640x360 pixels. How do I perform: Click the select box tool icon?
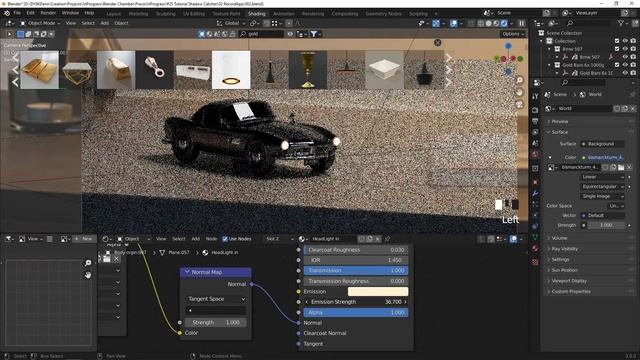pos(20,34)
